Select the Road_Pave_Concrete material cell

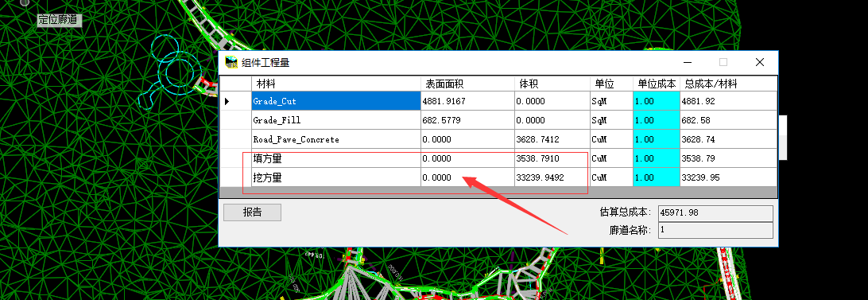[x=336, y=139]
